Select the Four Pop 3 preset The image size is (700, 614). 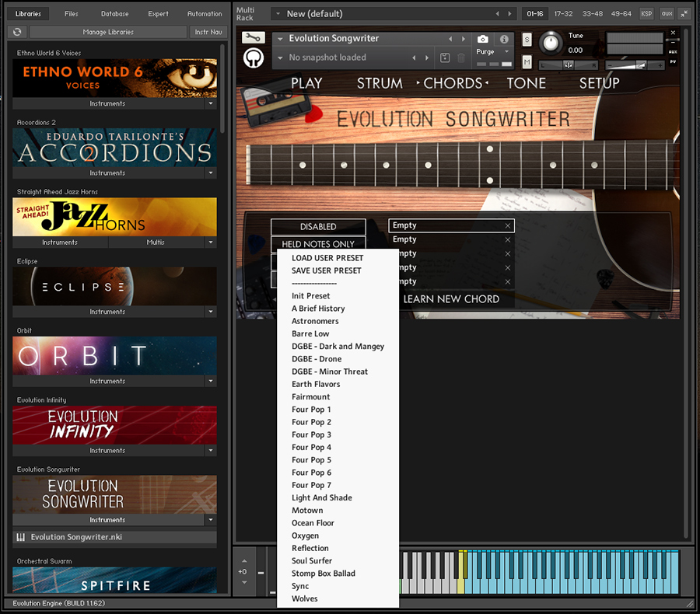coord(311,434)
